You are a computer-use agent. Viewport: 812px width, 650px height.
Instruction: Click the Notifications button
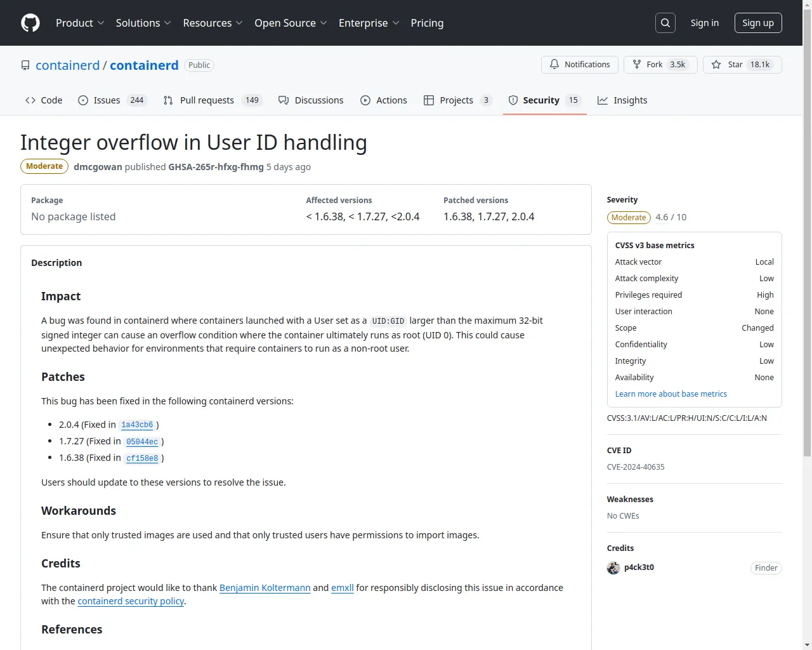click(580, 65)
